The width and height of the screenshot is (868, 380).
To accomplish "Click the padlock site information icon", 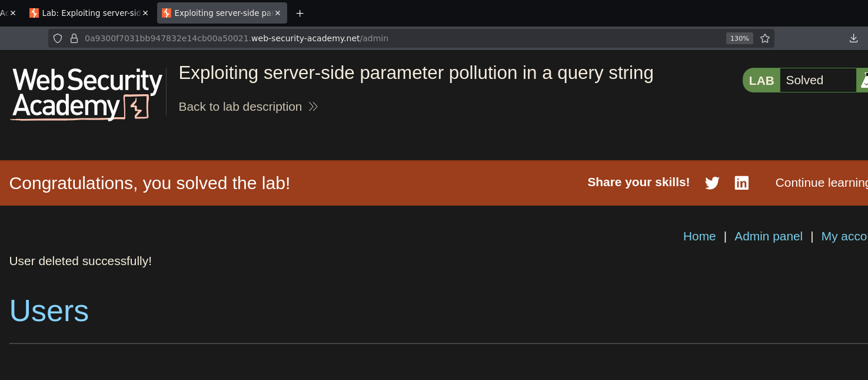I will [x=74, y=38].
